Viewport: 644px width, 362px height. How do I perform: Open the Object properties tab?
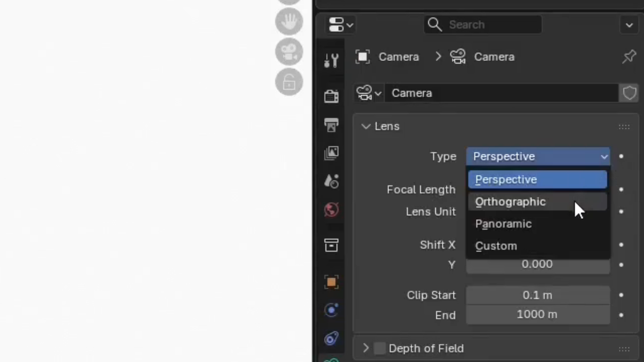(x=331, y=282)
